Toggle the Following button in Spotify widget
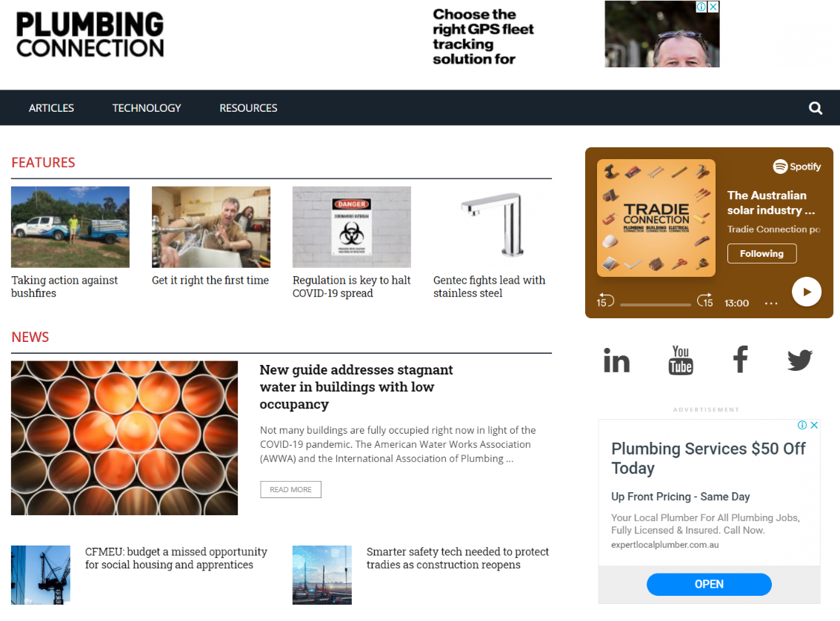The width and height of the screenshot is (840, 621). tap(761, 254)
